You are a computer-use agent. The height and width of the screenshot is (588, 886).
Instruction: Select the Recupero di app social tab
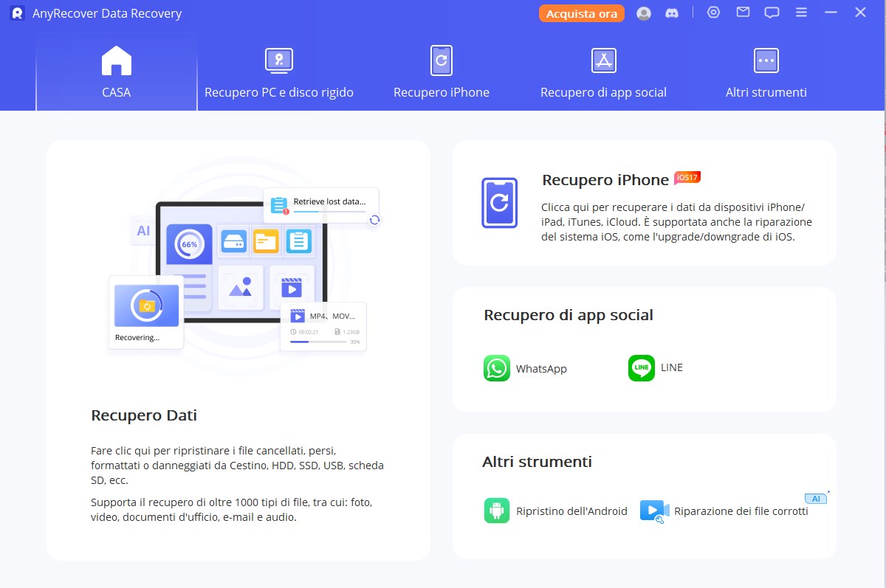(x=603, y=73)
